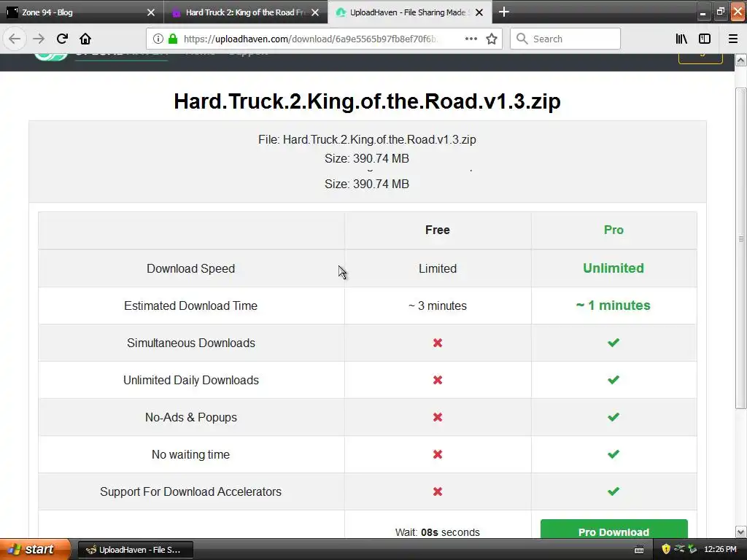
Task: Click the taskbar clock 12:26 PM
Action: 720,550
